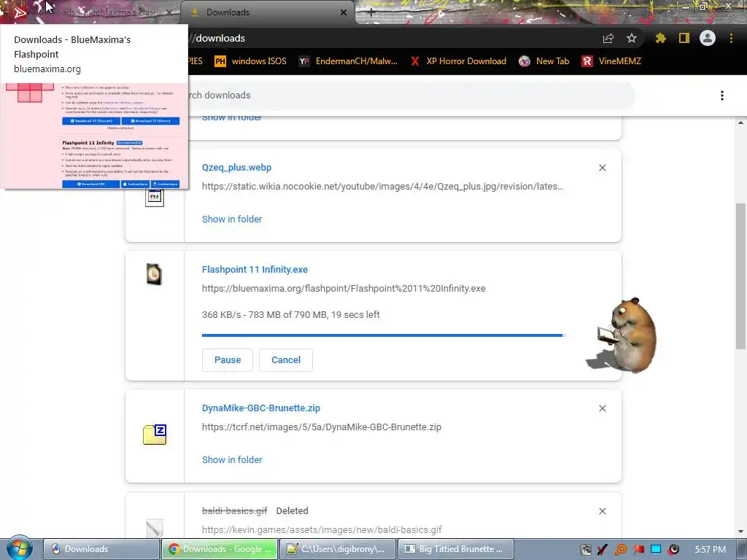
Task: Click the address bar showing //downloads
Action: click(x=391, y=38)
